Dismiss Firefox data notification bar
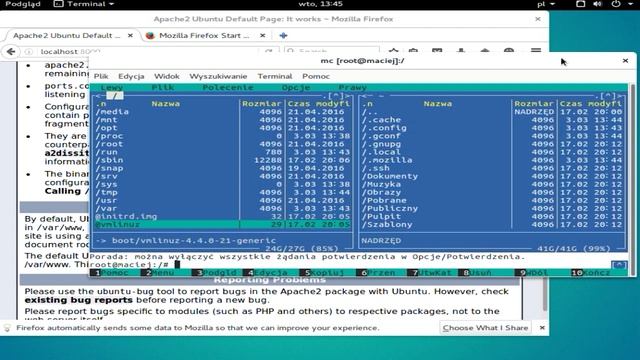 tap(542, 328)
